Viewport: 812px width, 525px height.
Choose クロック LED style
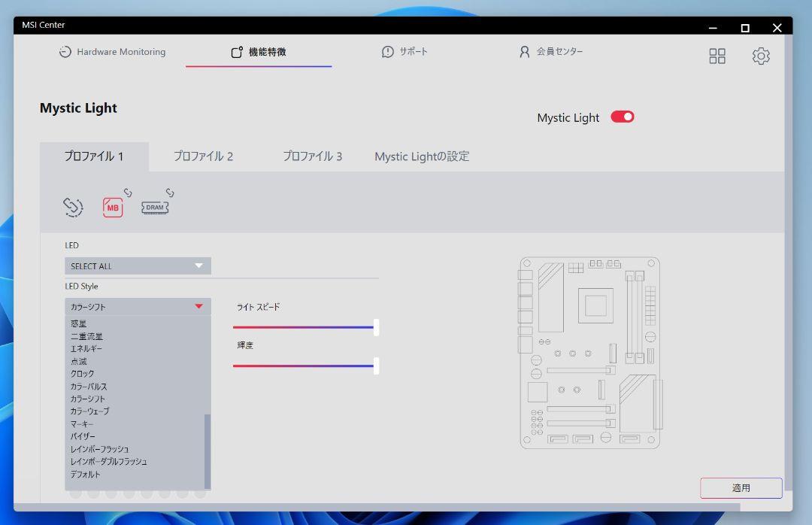click(83, 374)
